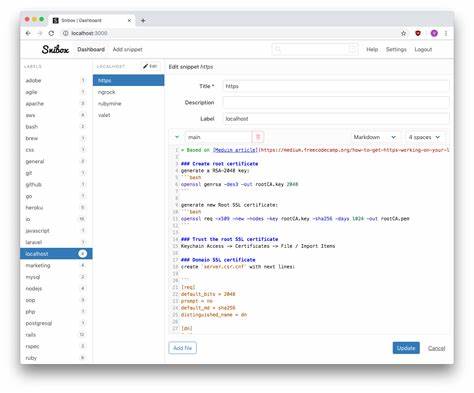Select the bash label
Image resolution: width=474 pixels, height=393 pixels.
(56, 127)
